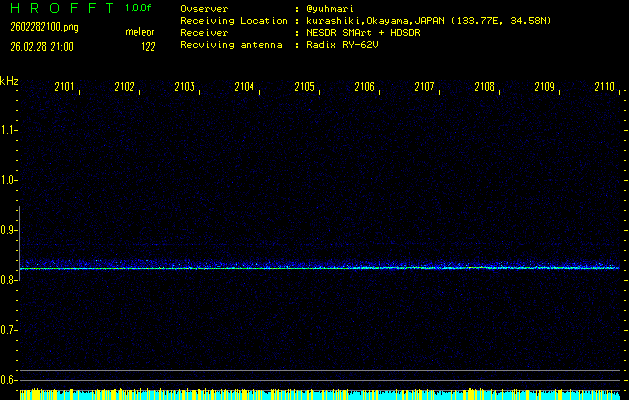The image size is (629, 400).
Task: Click the 0.8 frequency axis label
Action: click(x=9, y=280)
